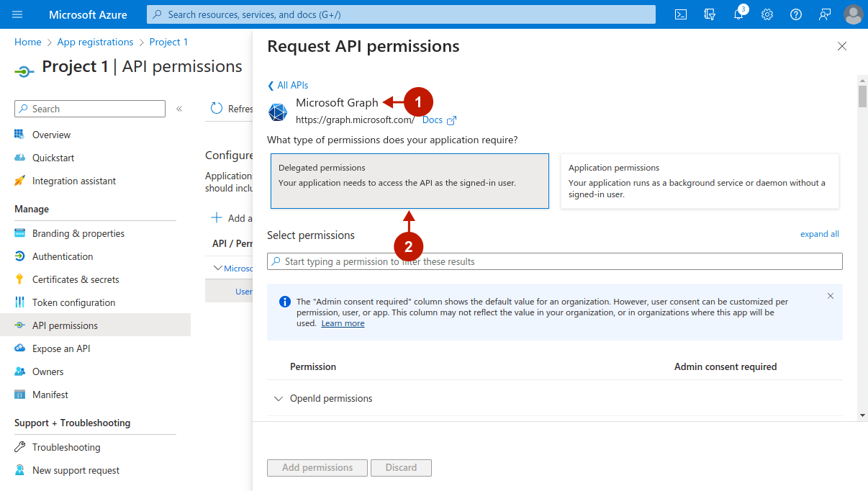Collapse the left sidebar menu
Image resolution: width=868 pixels, height=491 pixels.
(179, 109)
